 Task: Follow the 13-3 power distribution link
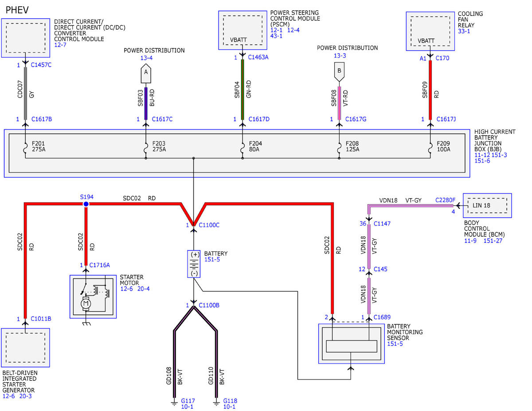pyautogui.click(x=340, y=55)
